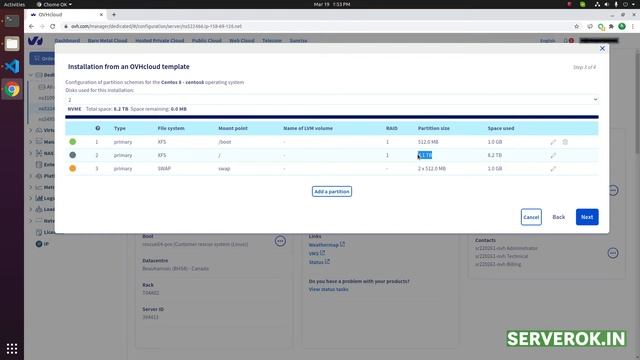Click the SWAP file system cell
640x360 pixels.
[x=164, y=169]
